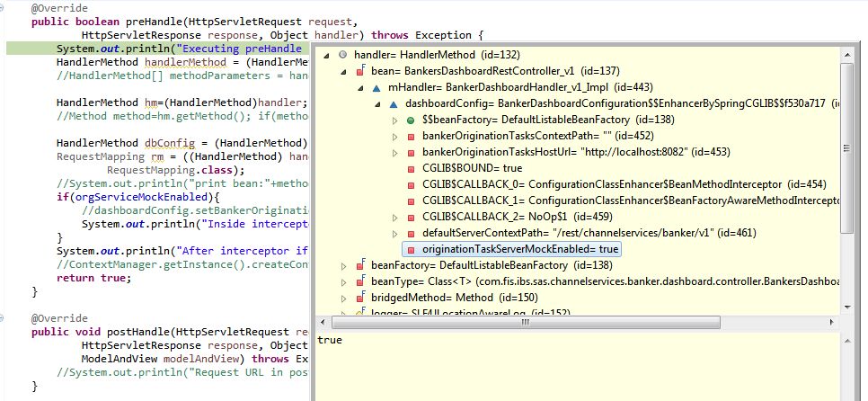Expand the $$beanFactory node
Image resolution: width=868 pixels, height=401 pixels.
tap(394, 120)
